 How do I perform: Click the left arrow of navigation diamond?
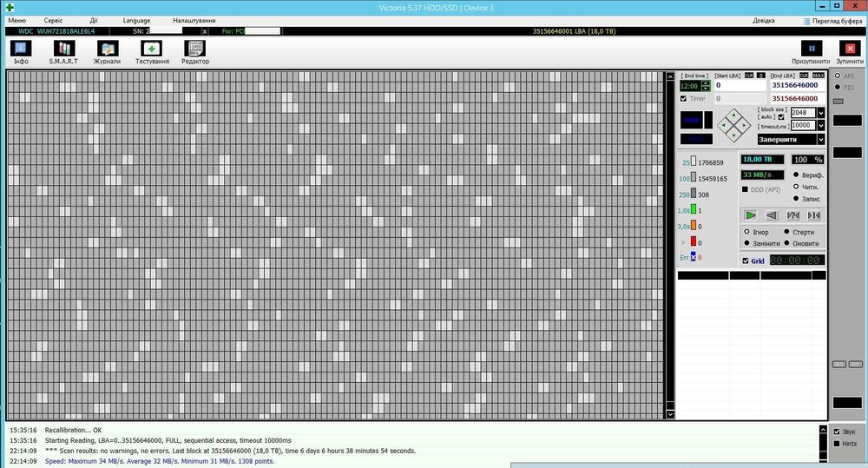724,126
